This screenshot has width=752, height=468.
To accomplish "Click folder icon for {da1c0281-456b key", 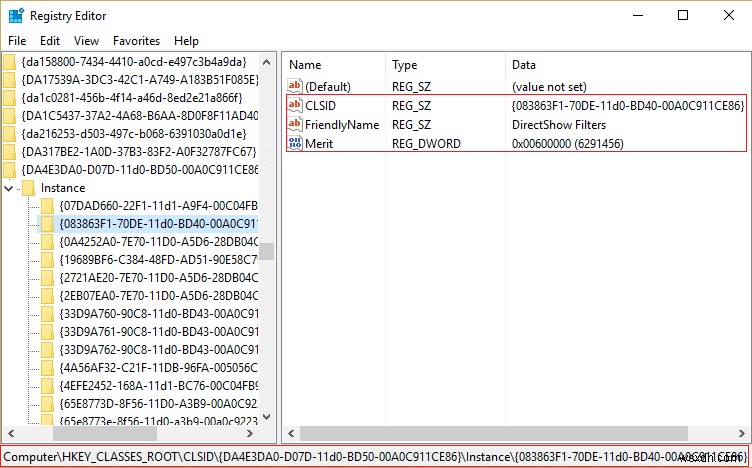I will tap(10, 98).
